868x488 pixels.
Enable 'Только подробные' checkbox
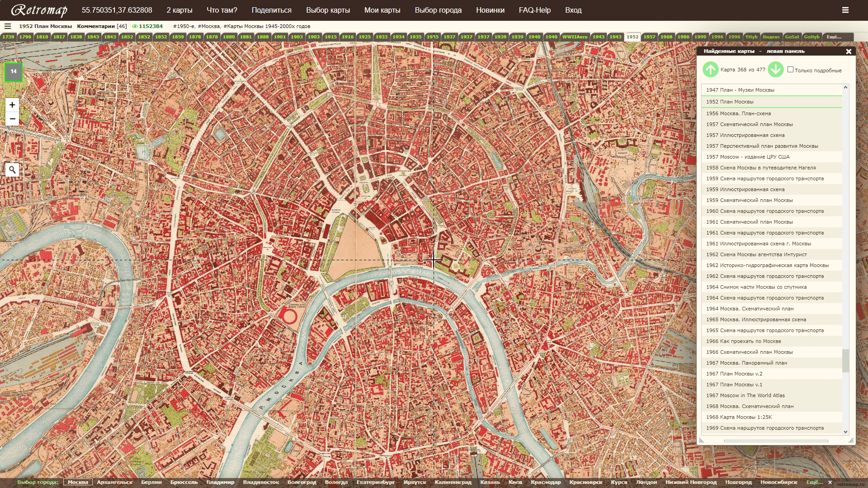tap(790, 70)
